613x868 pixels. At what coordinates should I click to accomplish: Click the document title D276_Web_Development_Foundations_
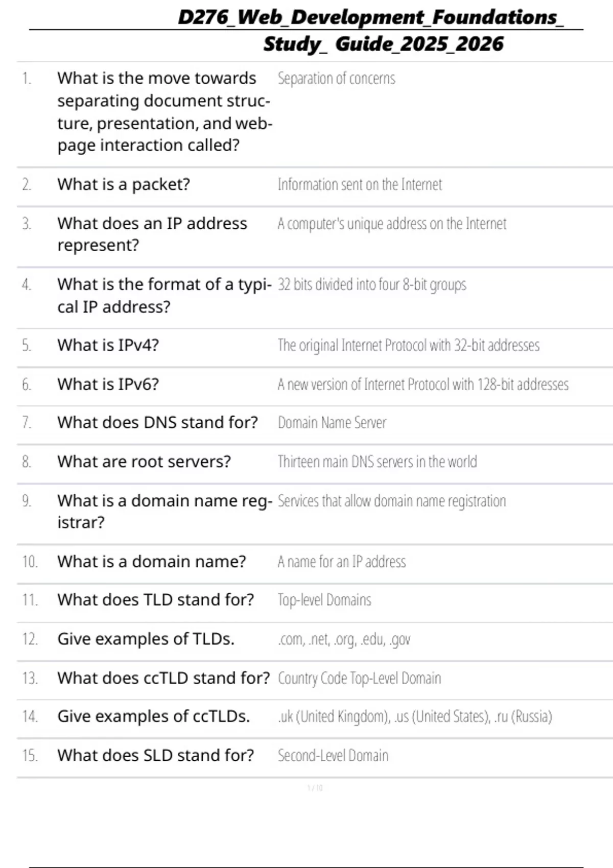371,17
